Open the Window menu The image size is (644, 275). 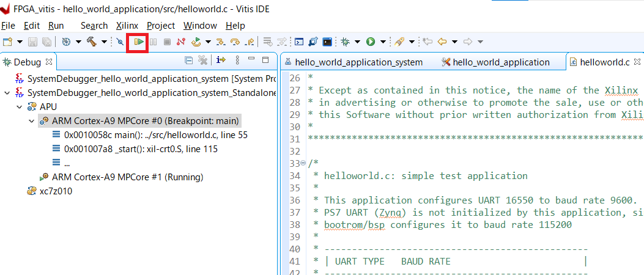point(200,26)
